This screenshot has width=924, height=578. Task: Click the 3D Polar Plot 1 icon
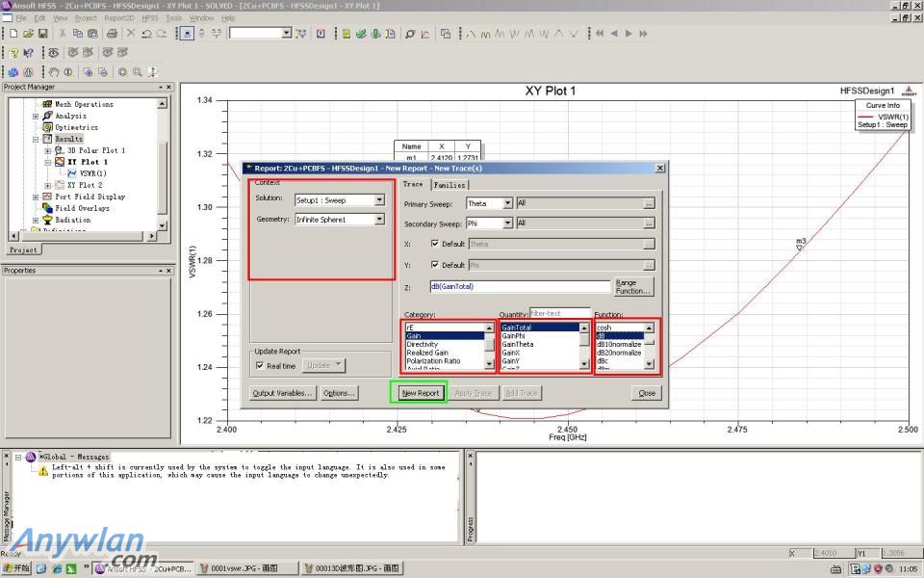[x=60, y=150]
